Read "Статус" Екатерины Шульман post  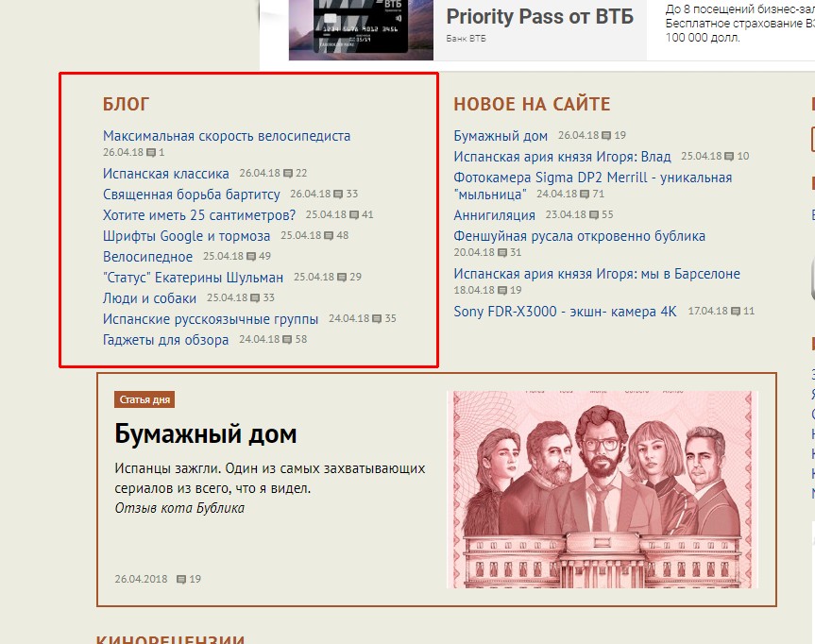[x=193, y=278]
